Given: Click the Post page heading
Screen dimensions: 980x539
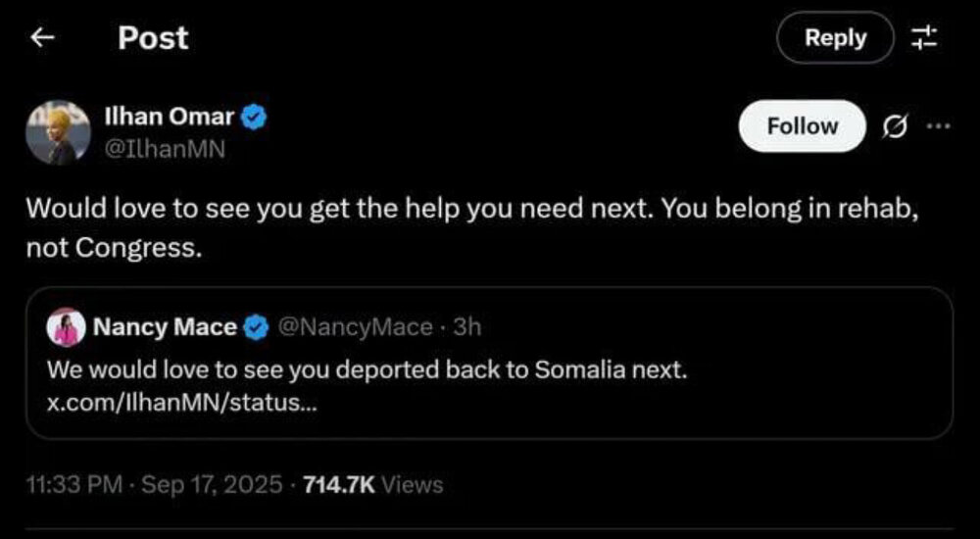Looking at the screenshot, I should pos(153,38).
